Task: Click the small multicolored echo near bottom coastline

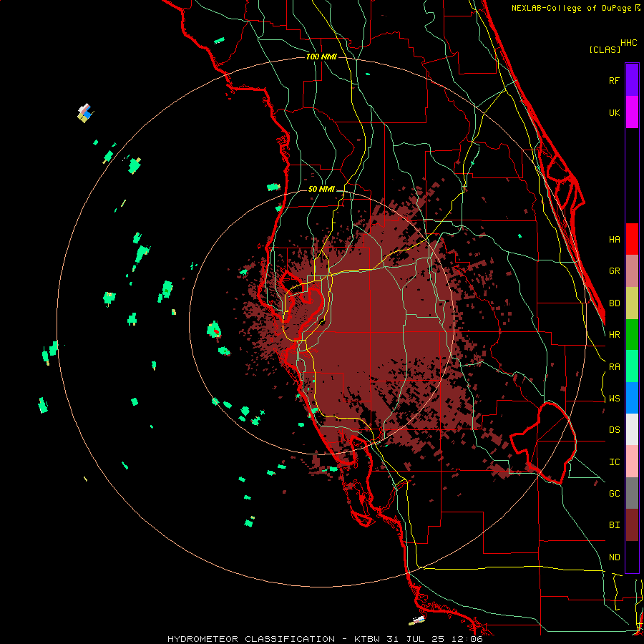Action: coord(417,620)
